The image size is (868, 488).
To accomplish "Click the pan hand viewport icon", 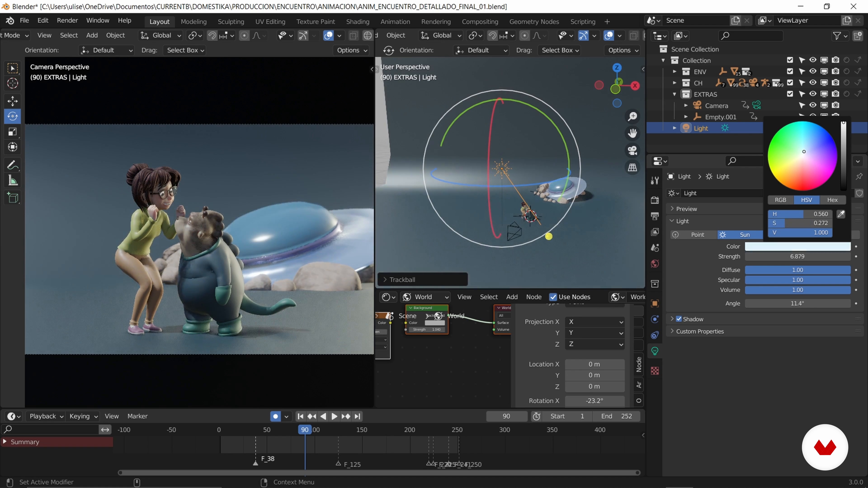I will 632,133.
